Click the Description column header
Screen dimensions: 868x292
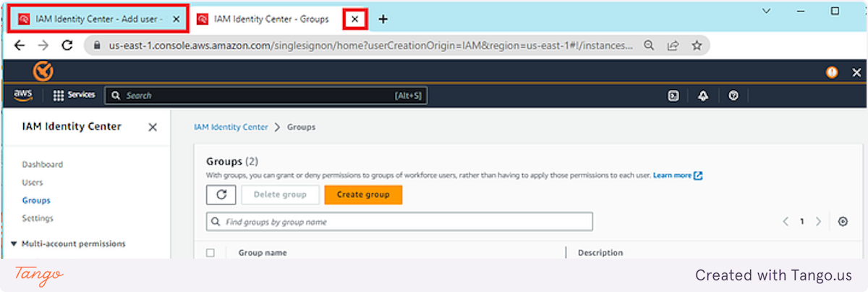(x=600, y=253)
